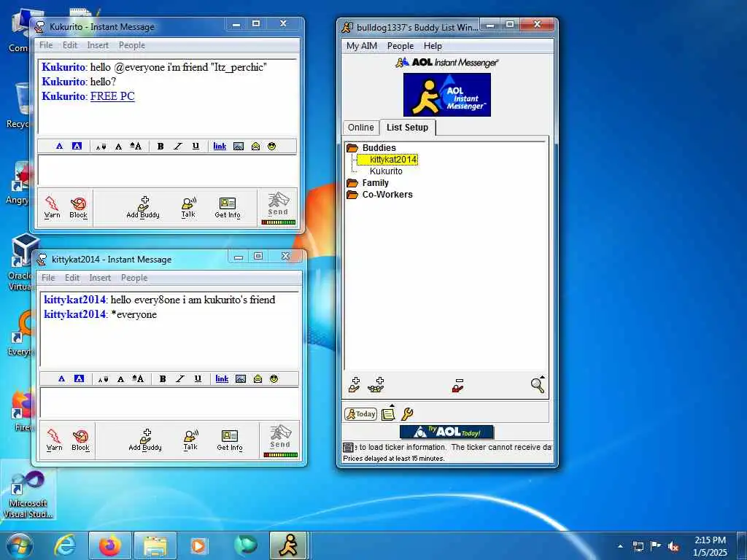Viewport: 747px width, 560px height.
Task: Insert picture icon in kittykat2014 window
Action: (241, 378)
